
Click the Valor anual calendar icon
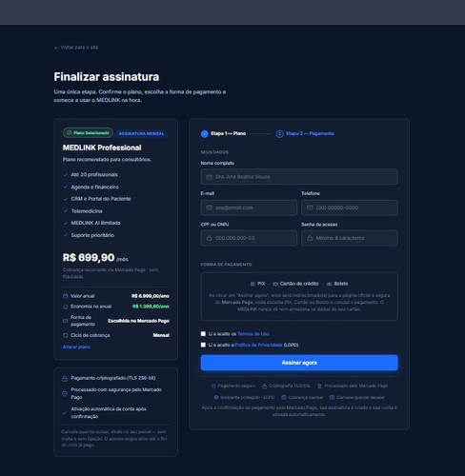(66, 296)
